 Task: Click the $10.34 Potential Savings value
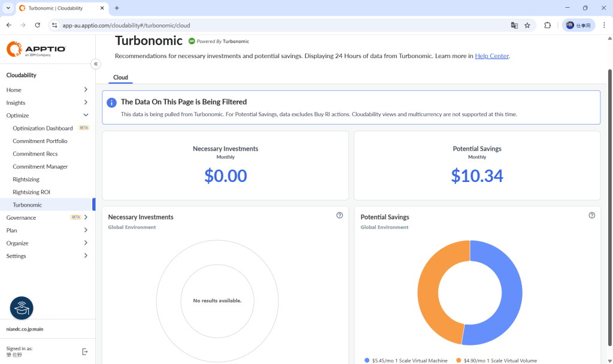[477, 176]
